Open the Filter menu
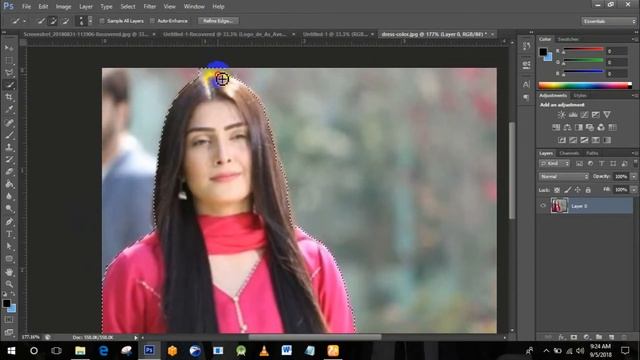Viewport: 640px width, 360px height. (x=149, y=7)
